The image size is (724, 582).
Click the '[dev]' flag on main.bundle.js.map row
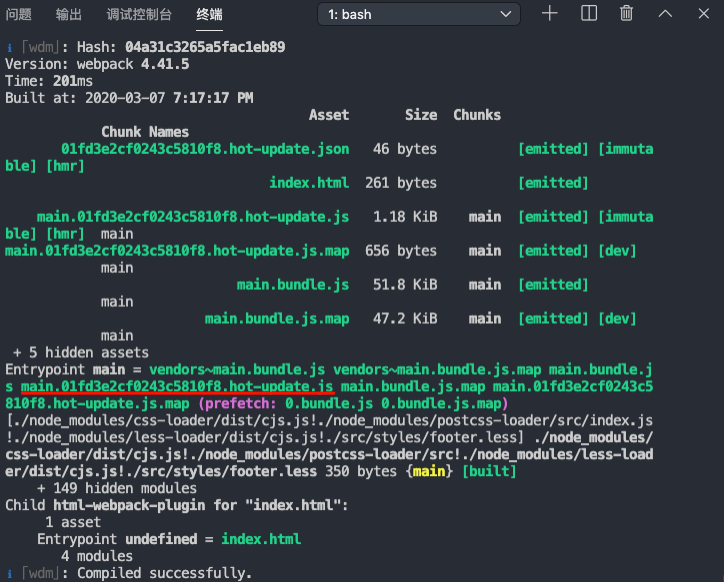click(617, 319)
